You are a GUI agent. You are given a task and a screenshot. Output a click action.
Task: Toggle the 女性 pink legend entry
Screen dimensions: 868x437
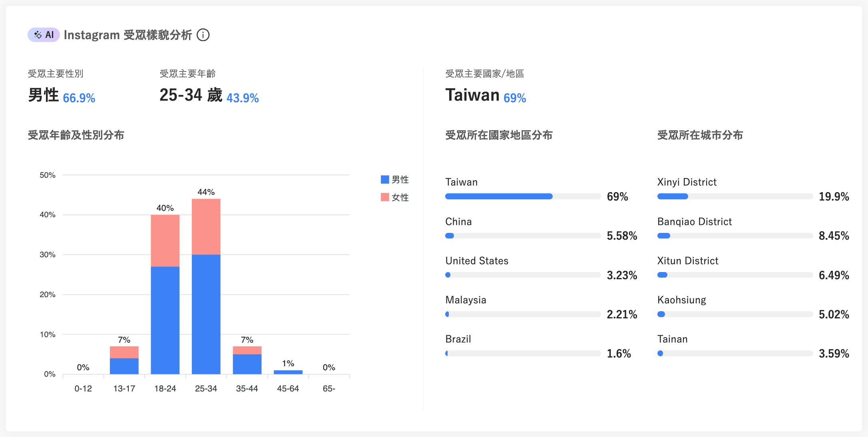(395, 197)
